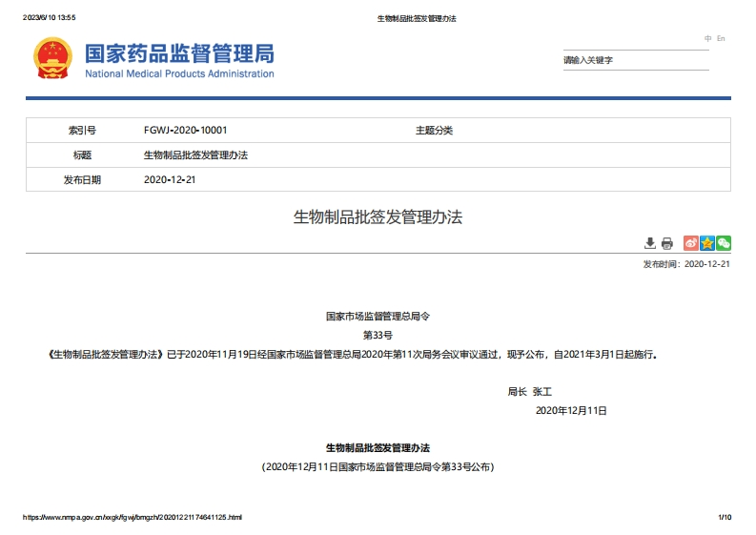
Task: Click the 国家药品监督管理局 site title
Action: point(179,52)
